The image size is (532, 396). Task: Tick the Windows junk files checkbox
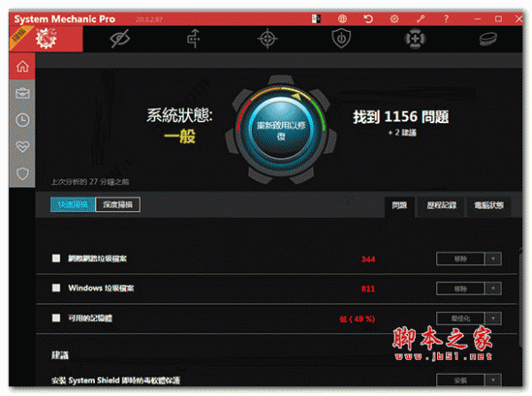click(56, 288)
